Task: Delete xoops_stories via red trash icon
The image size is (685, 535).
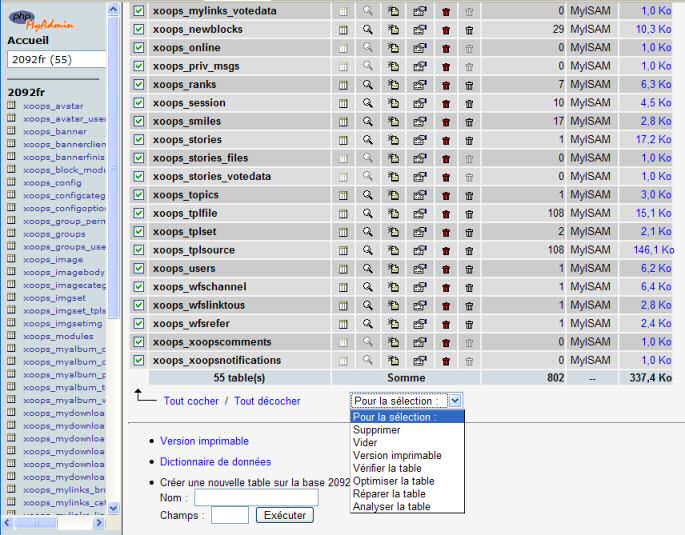Action: click(x=446, y=140)
